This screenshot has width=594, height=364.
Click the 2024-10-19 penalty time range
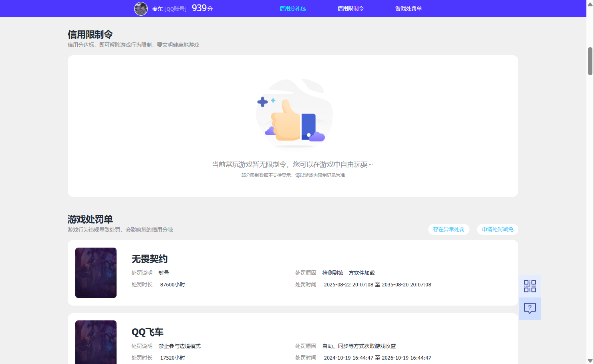pos(377,358)
